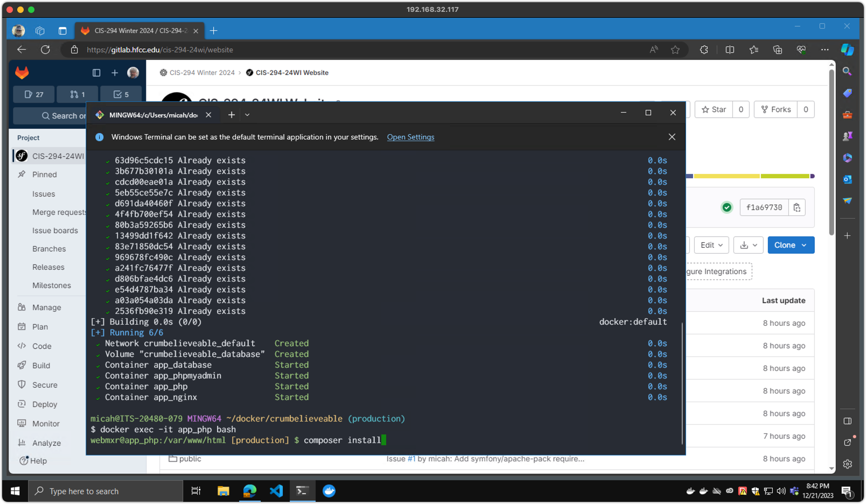Click the Open Settings link in Terminal banner
The width and height of the screenshot is (866, 504).
(410, 137)
